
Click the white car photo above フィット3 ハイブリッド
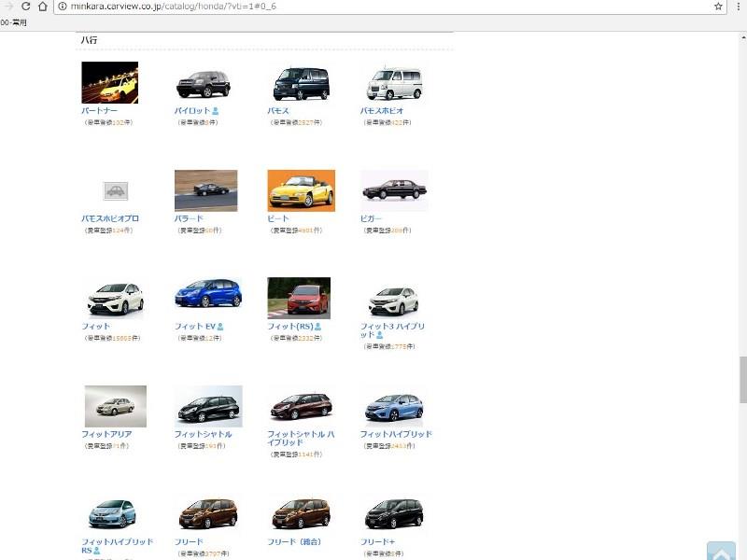pos(394,301)
